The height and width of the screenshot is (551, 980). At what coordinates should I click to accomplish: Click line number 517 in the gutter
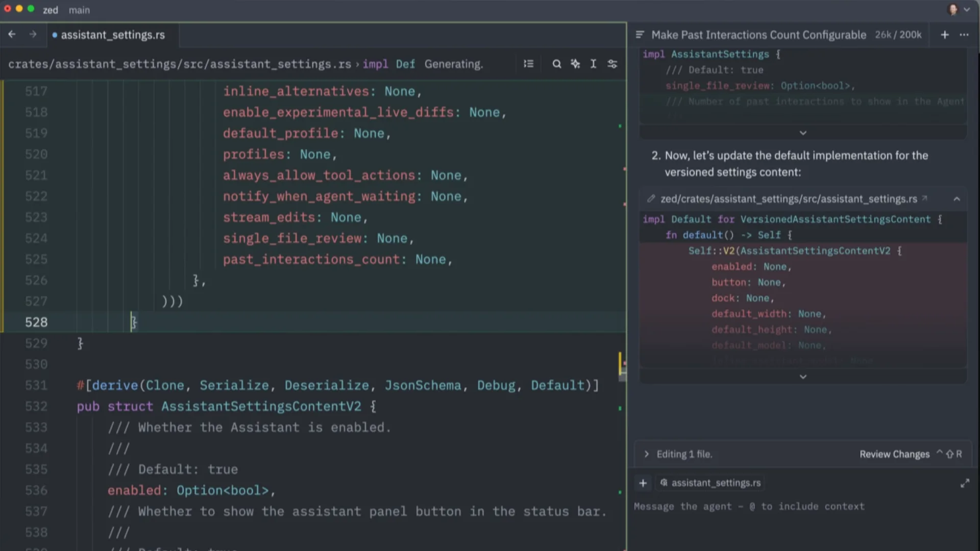point(36,91)
